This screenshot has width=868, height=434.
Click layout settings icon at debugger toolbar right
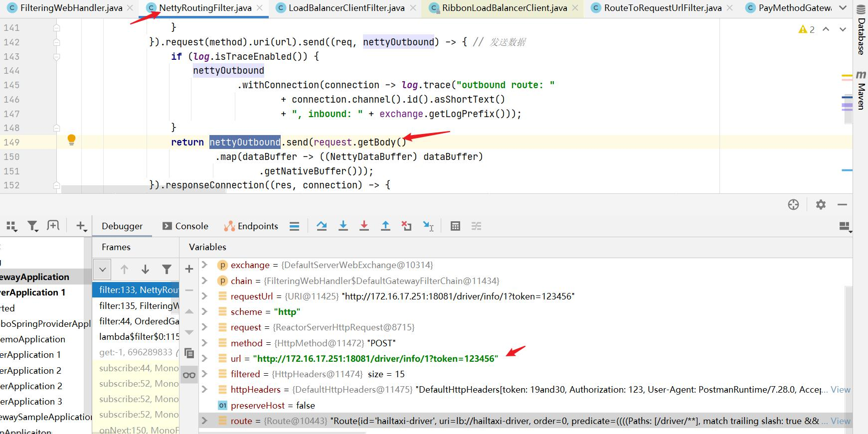(845, 227)
